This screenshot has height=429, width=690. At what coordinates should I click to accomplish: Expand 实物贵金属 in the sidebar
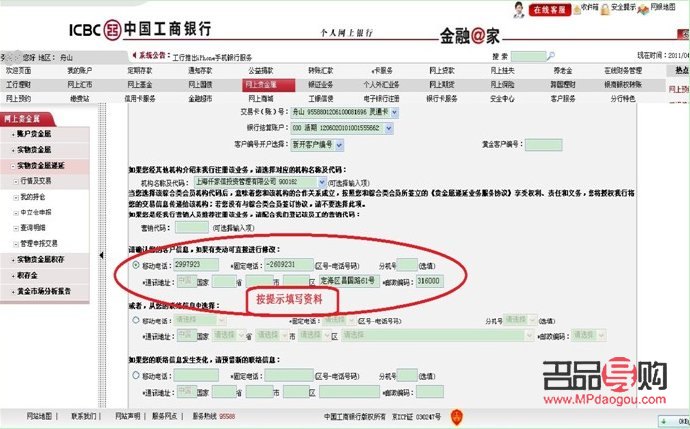pos(34,150)
